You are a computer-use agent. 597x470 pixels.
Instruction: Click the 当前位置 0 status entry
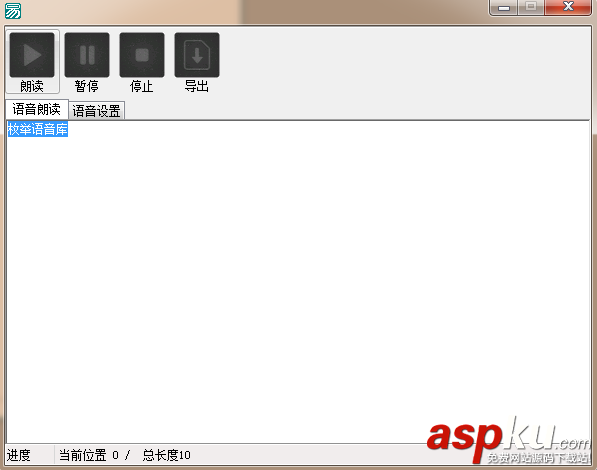point(89,455)
